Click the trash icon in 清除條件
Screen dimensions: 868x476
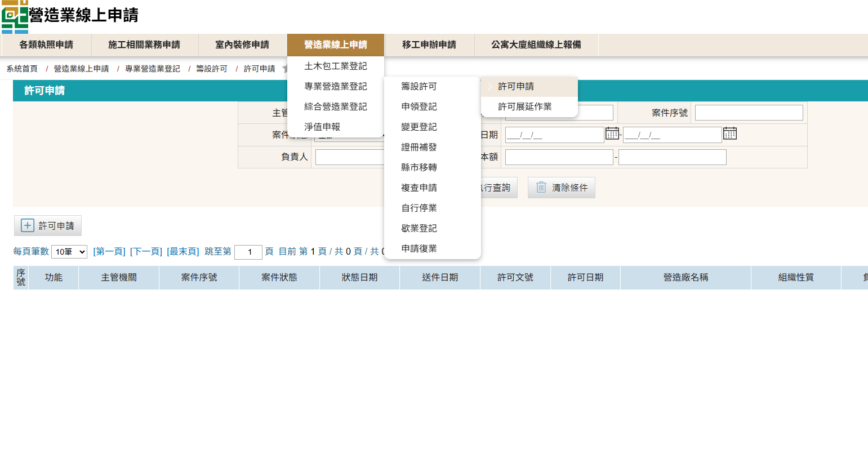(541, 187)
